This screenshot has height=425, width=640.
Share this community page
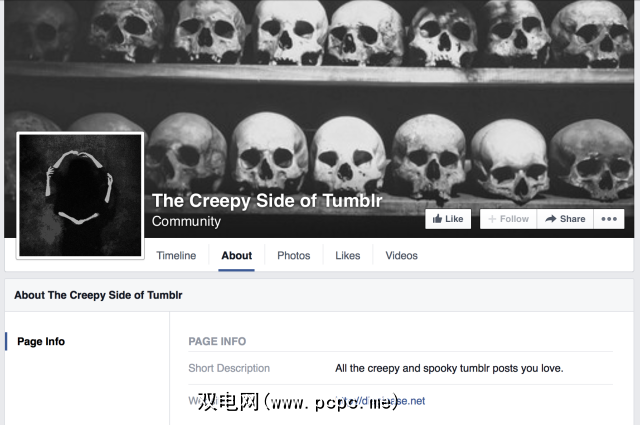[x=565, y=219]
